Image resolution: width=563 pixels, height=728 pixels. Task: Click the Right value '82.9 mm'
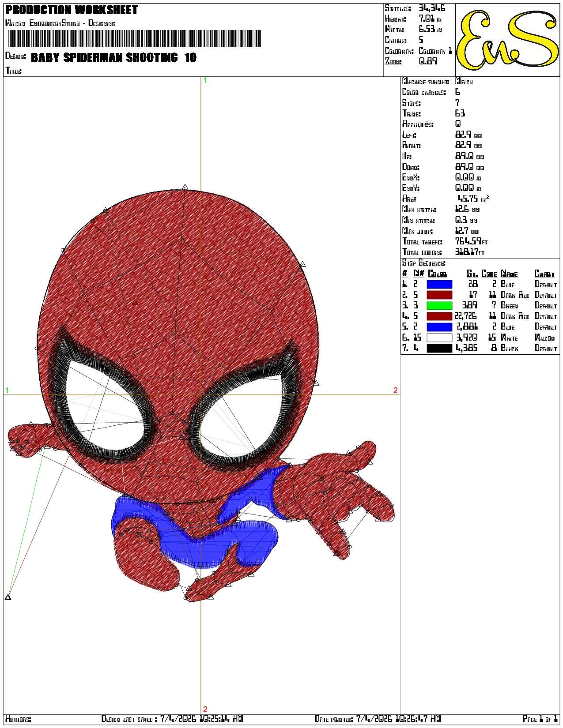point(469,145)
